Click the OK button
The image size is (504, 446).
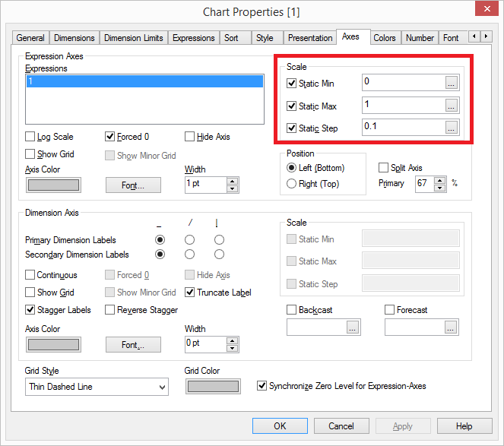click(x=280, y=426)
